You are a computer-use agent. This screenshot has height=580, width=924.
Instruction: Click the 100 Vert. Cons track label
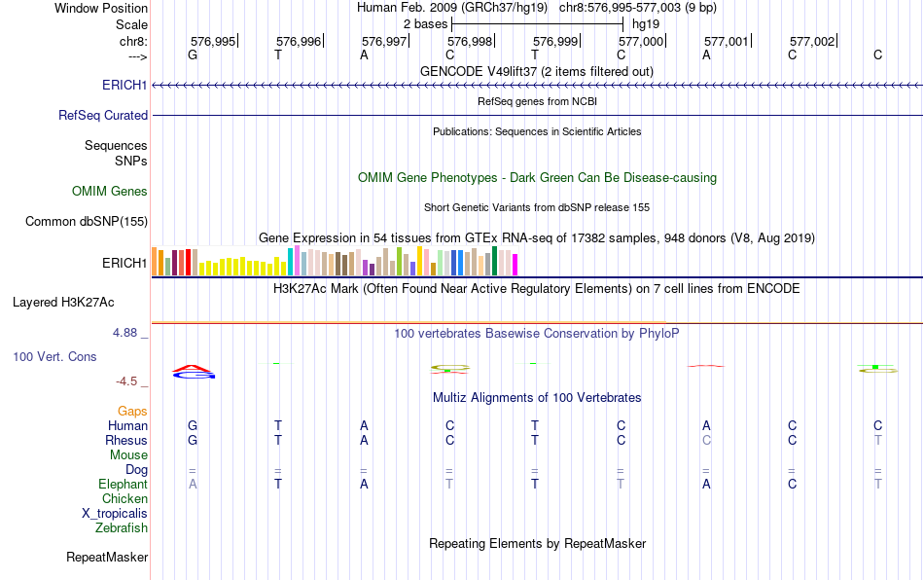(x=54, y=356)
